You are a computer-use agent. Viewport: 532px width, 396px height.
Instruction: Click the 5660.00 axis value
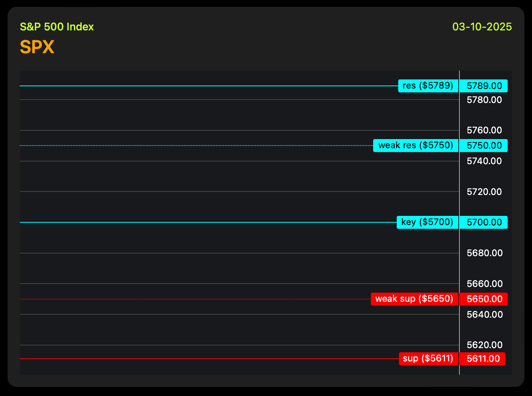point(484,284)
